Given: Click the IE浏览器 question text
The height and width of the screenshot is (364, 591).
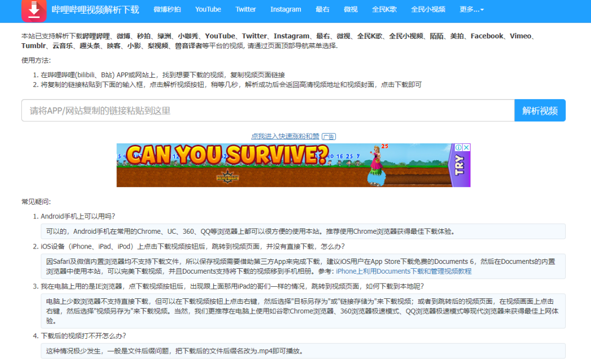Looking at the screenshot, I should [232, 286].
